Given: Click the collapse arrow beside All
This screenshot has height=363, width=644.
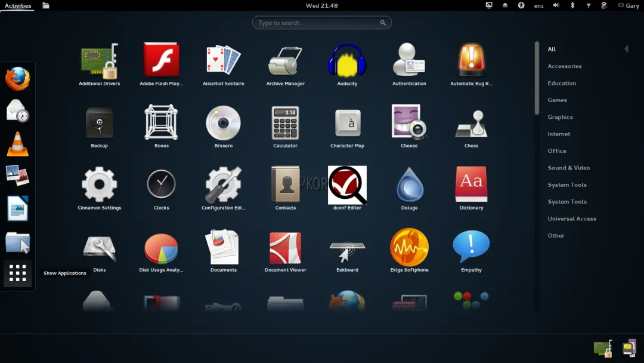Looking at the screenshot, I should click(x=626, y=49).
